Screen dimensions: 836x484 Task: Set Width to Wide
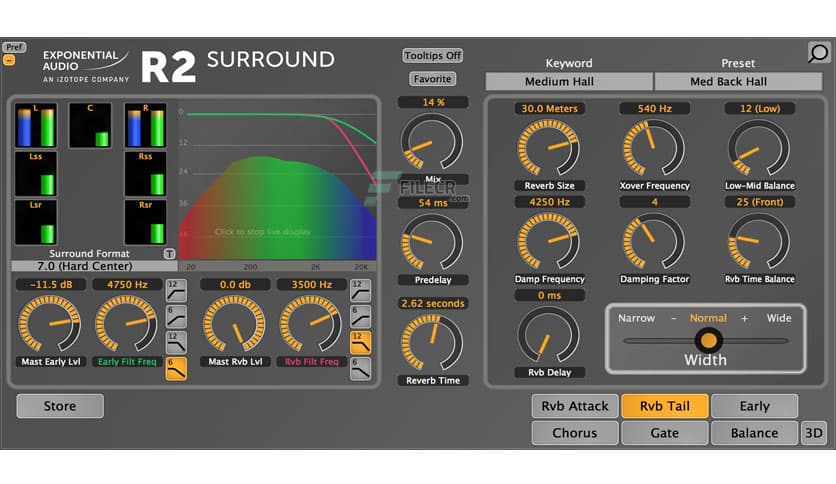point(779,318)
